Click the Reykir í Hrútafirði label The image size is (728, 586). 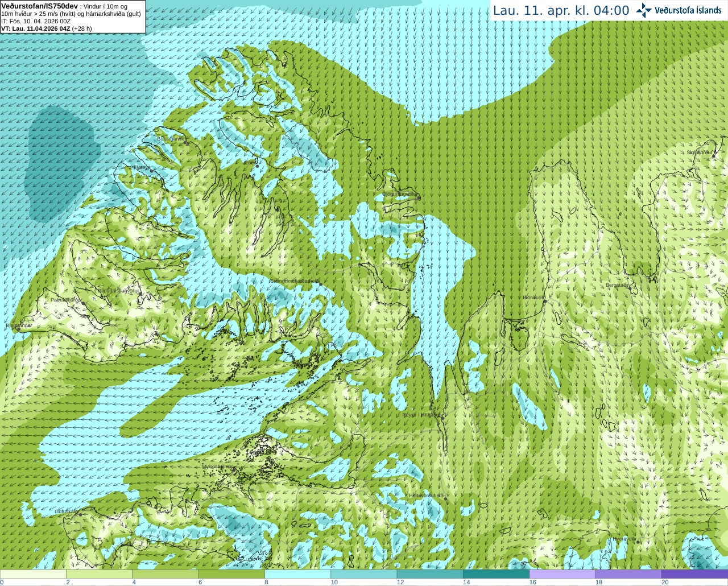[421, 415]
